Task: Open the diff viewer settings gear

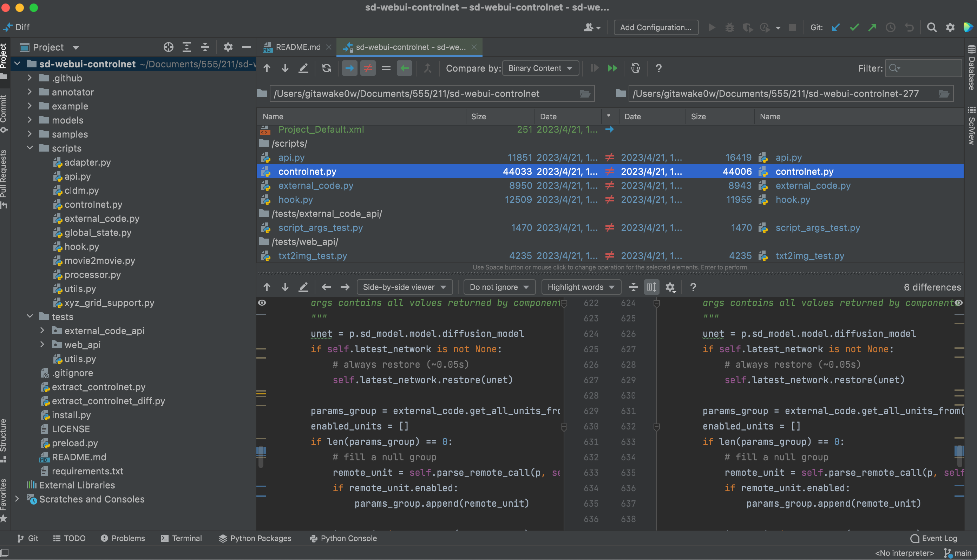Action: tap(670, 287)
